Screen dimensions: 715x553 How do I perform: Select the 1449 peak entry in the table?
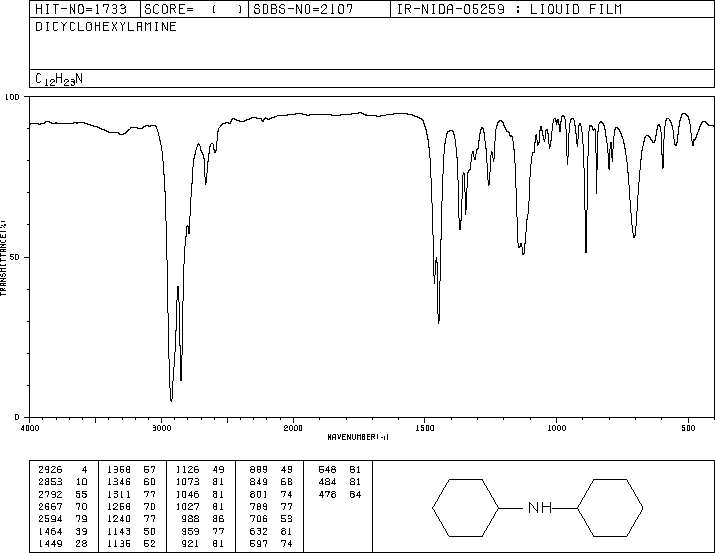[x=63, y=543]
